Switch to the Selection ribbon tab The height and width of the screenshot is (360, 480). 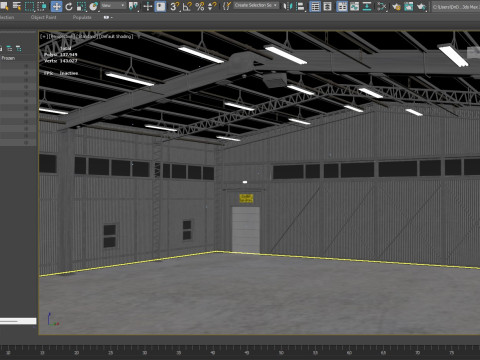[x=7, y=17]
